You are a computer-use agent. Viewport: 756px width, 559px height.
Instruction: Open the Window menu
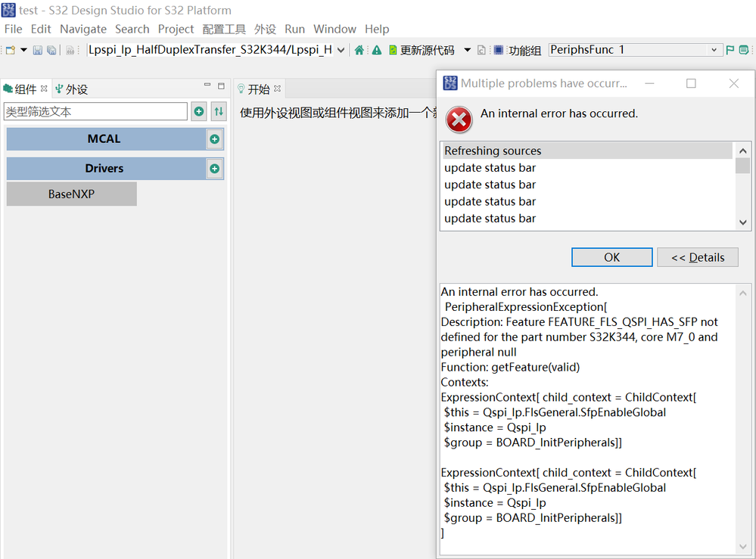[x=334, y=29]
